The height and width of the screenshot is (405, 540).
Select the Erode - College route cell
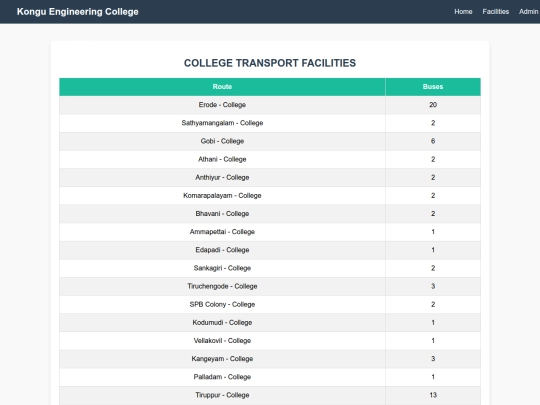(x=222, y=105)
